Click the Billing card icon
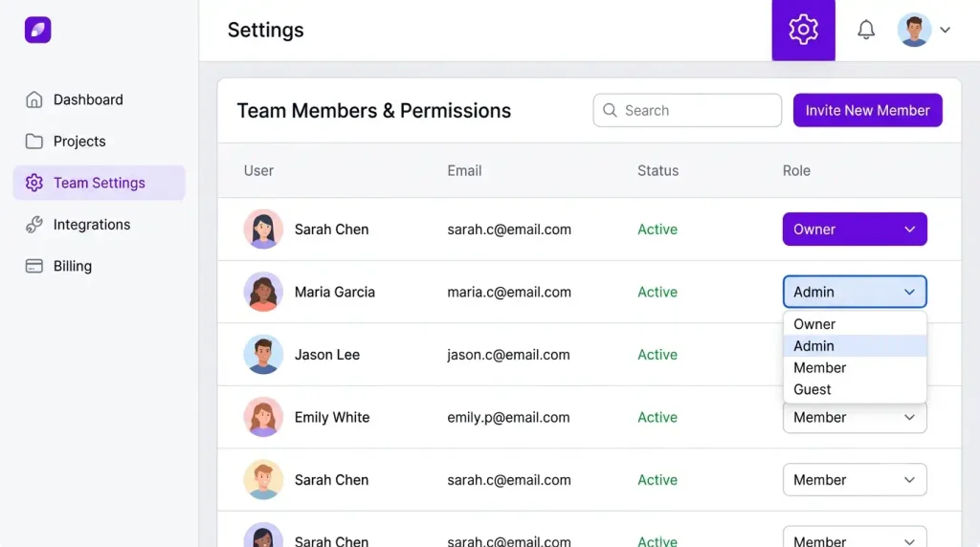The width and height of the screenshot is (980, 547). click(x=33, y=266)
